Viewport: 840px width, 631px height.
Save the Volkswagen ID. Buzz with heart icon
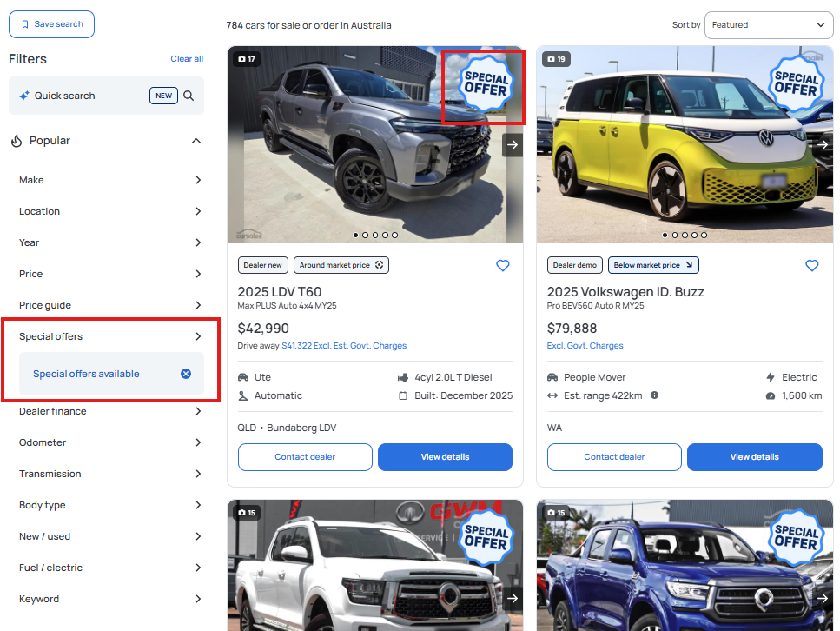[811, 266]
